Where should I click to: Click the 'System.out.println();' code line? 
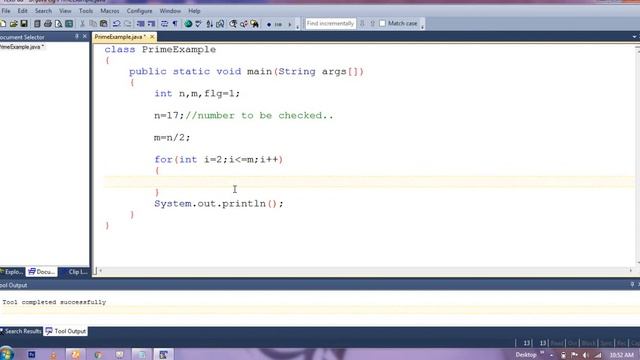click(x=219, y=203)
